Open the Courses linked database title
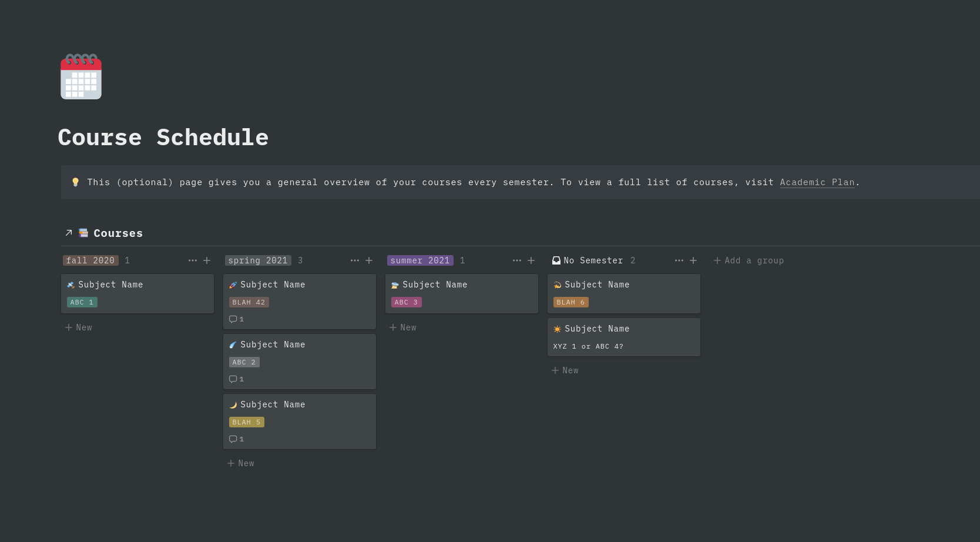This screenshot has width=980, height=542. coord(118,233)
